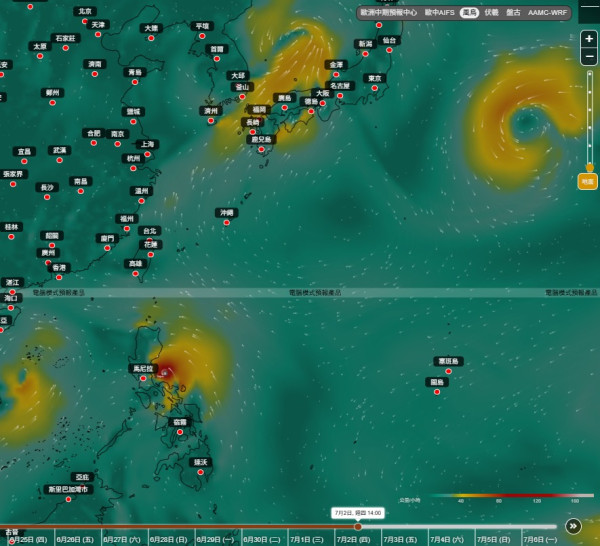The height and width of the screenshot is (546, 600).
Task: Jump to 6月30日 (二) on the timeline
Action: pyautogui.click(x=262, y=539)
